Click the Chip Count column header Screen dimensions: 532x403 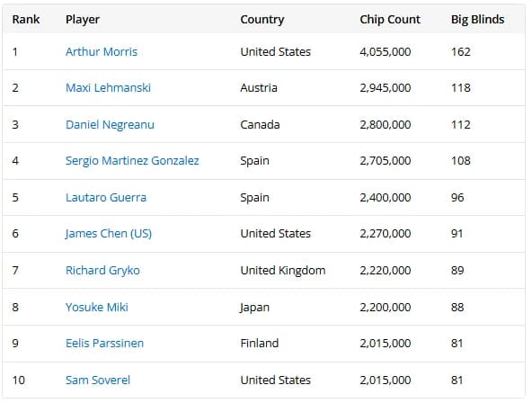point(390,20)
